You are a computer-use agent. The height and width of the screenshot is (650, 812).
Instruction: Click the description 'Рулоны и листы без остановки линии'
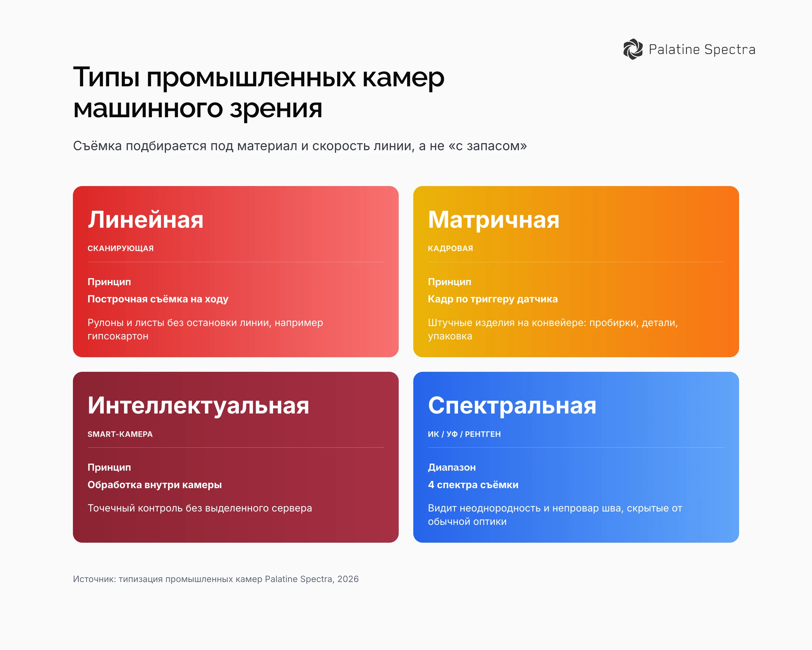tap(205, 329)
